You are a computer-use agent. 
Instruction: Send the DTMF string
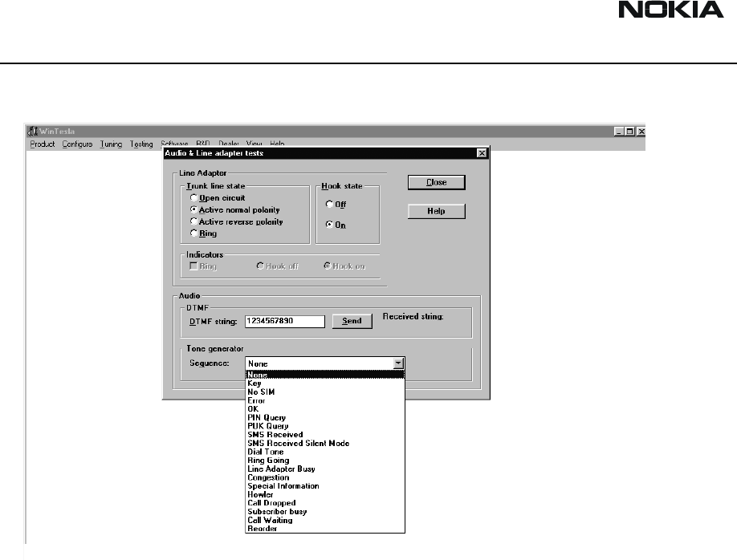[352, 321]
